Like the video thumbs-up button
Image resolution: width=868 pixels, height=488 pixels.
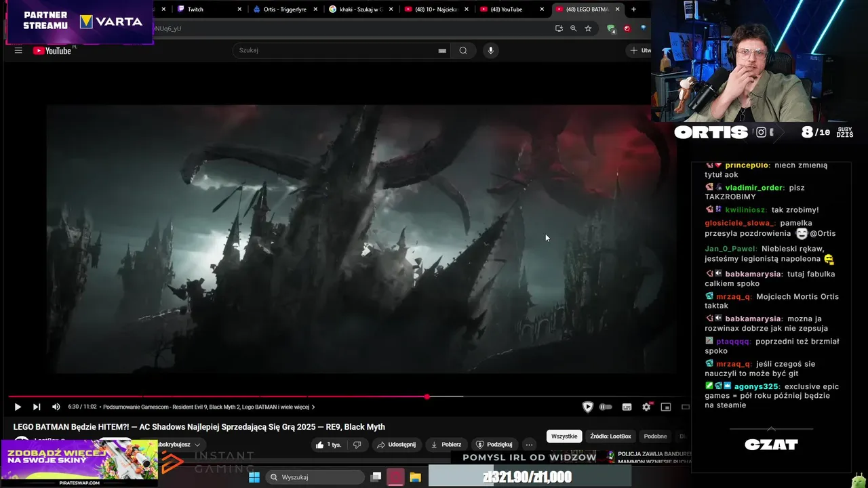pos(329,445)
